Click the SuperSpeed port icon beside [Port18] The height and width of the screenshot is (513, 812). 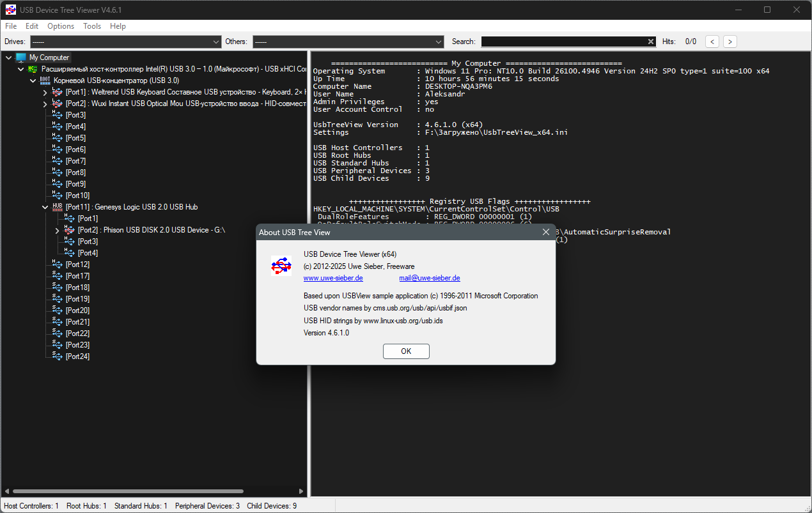click(x=58, y=287)
